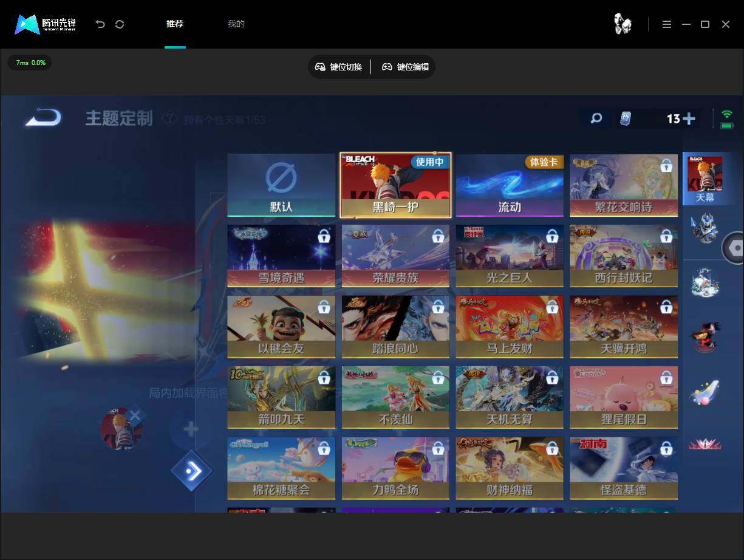The height and width of the screenshot is (560, 744).
Task: Click the lock icon on 雪境奇遇
Action: point(324,236)
